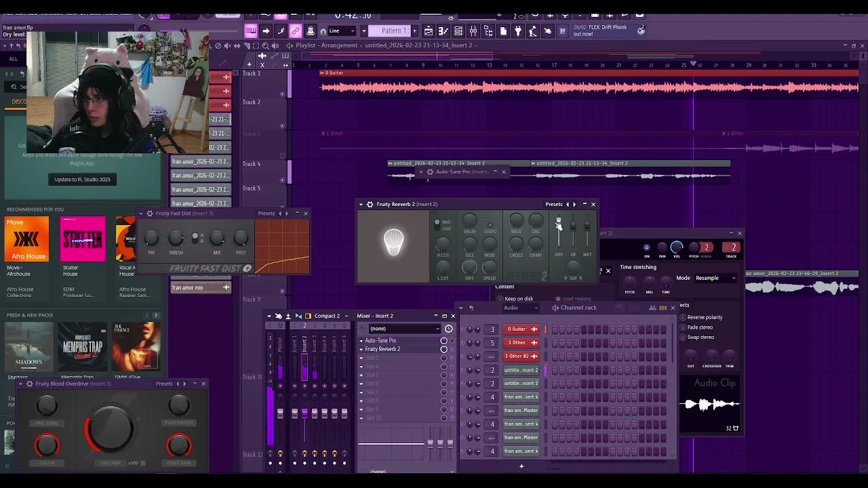Open Presets menu in Fruity Reeverb 2

click(554, 204)
